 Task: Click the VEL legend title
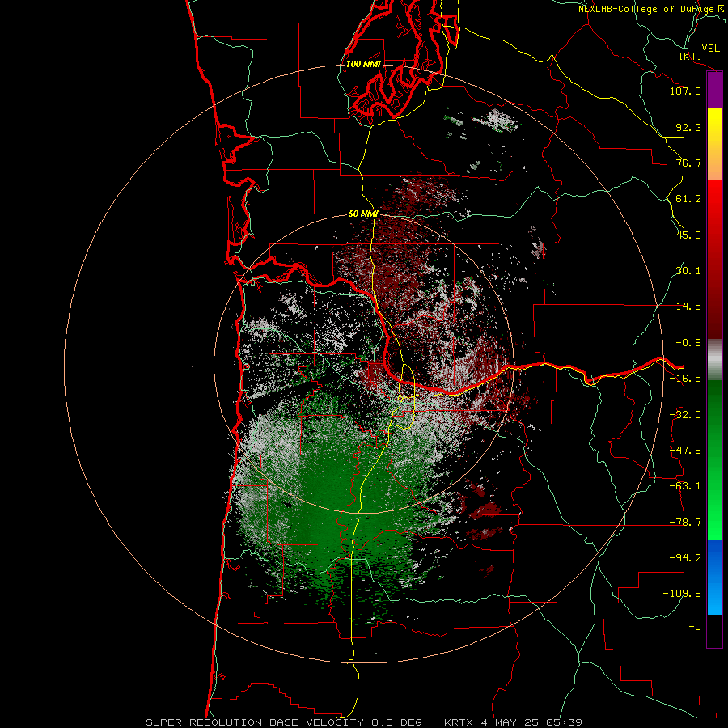[710, 49]
